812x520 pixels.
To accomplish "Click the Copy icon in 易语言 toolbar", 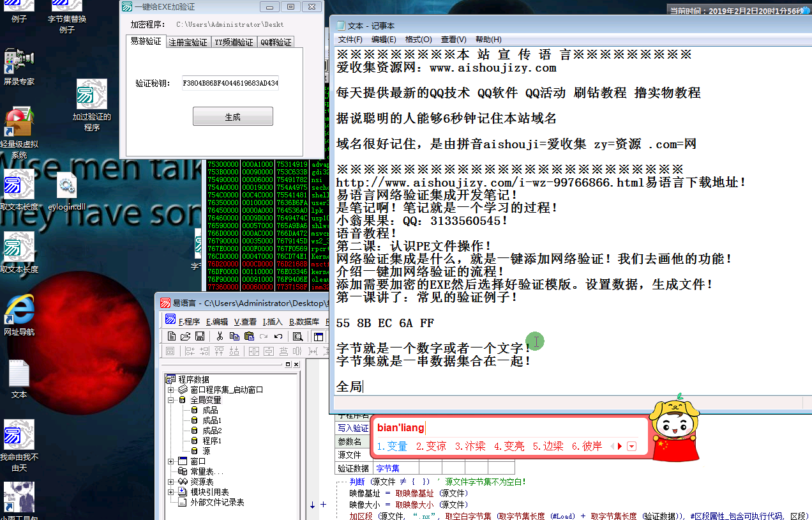I will (x=234, y=336).
